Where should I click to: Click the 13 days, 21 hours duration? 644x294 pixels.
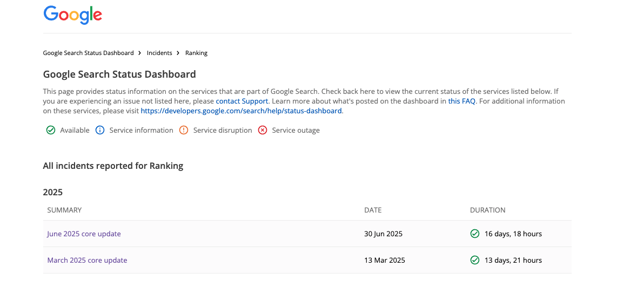click(x=513, y=260)
